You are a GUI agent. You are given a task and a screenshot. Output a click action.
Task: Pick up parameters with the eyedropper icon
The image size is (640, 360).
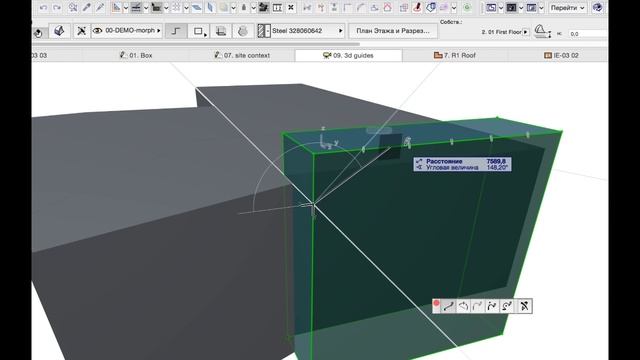(x=87, y=7)
